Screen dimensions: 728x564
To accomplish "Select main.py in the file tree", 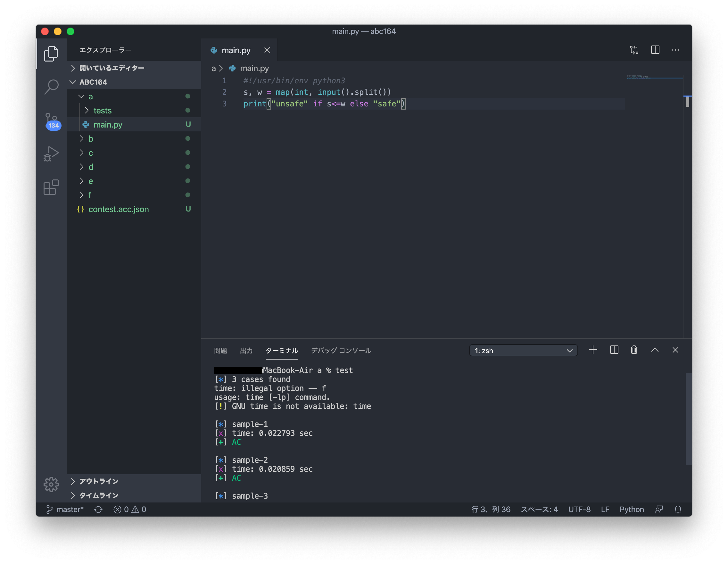I will [134, 124].
